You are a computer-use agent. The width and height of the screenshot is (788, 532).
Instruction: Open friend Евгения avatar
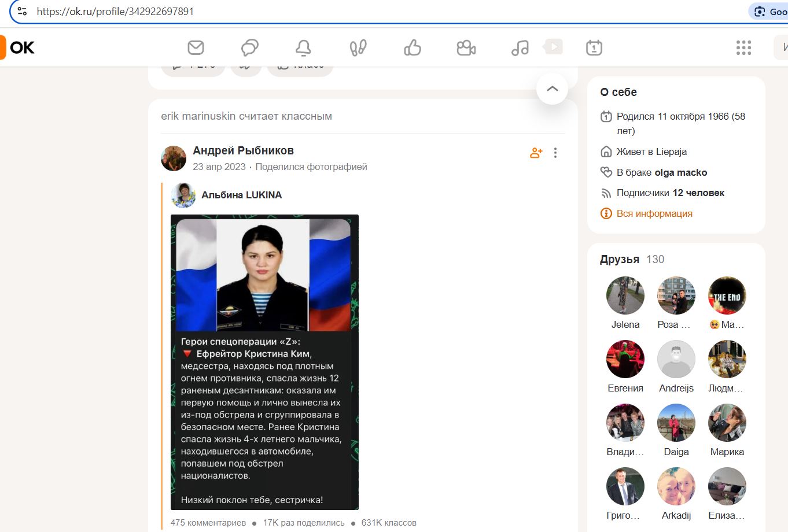625,359
